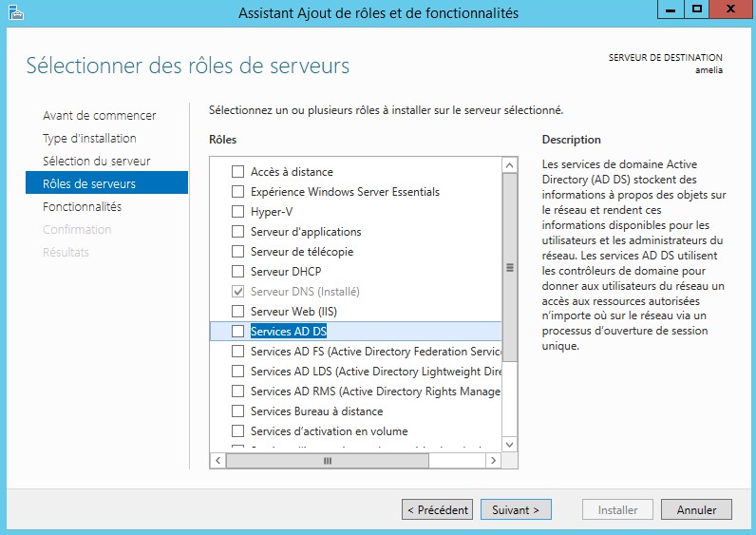Maximize the wizard window
The height and width of the screenshot is (535, 756).
(696, 10)
